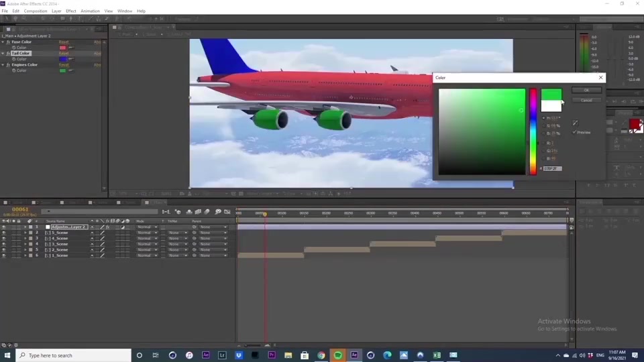Open Google Chrome from the taskbar
The image size is (644, 362).
(321, 355)
